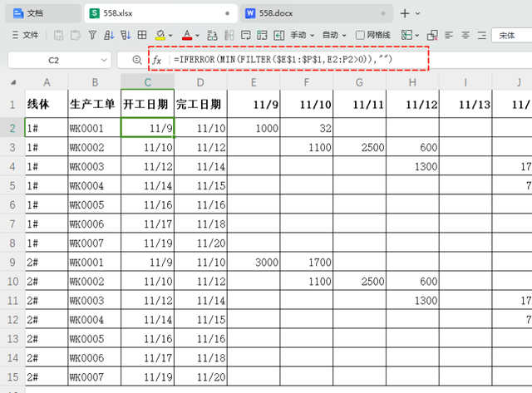The image size is (532, 393).
Task: Open the fill color dropdown arrow
Action: click(x=170, y=35)
